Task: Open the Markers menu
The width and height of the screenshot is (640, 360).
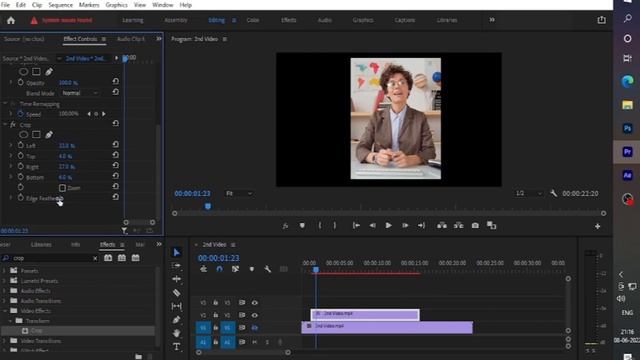Action: pyautogui.click(x=89, y=5)
